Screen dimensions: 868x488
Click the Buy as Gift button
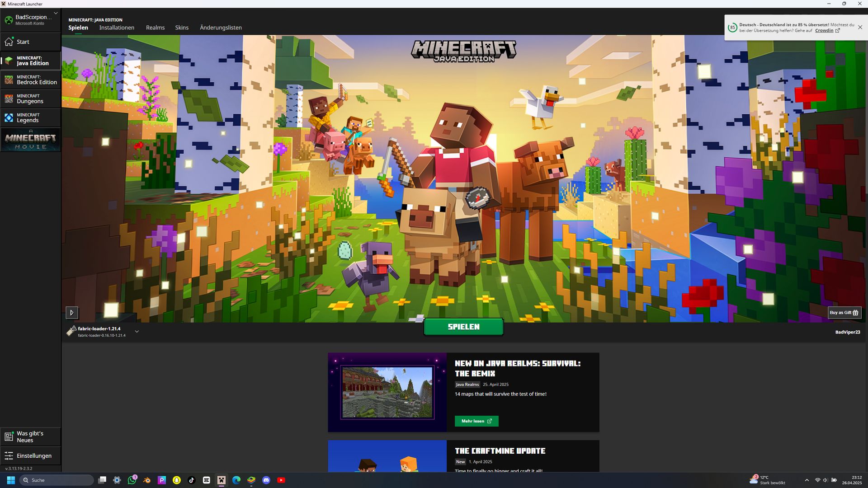pos(844,313)
